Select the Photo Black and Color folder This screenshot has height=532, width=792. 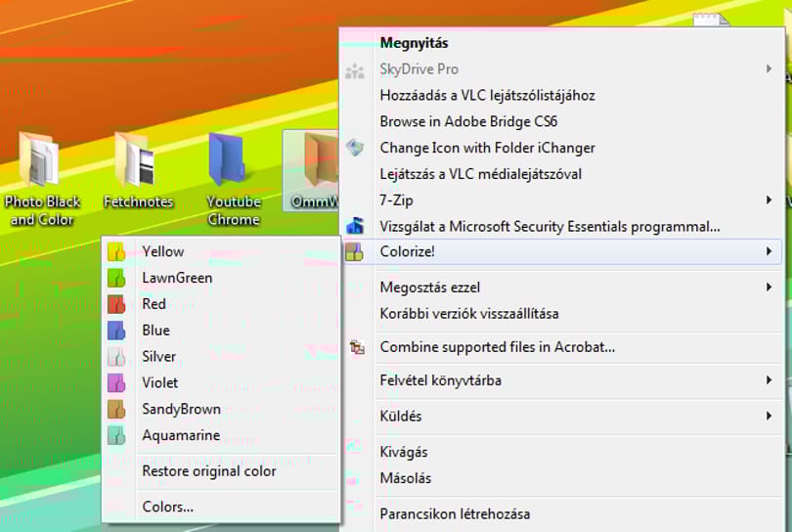click(41, 178)
